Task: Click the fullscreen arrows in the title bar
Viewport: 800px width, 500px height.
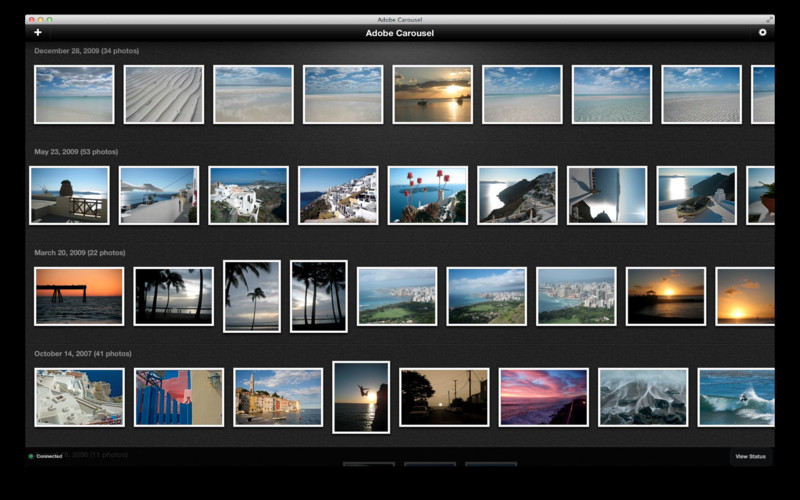Action: point(769,19)
